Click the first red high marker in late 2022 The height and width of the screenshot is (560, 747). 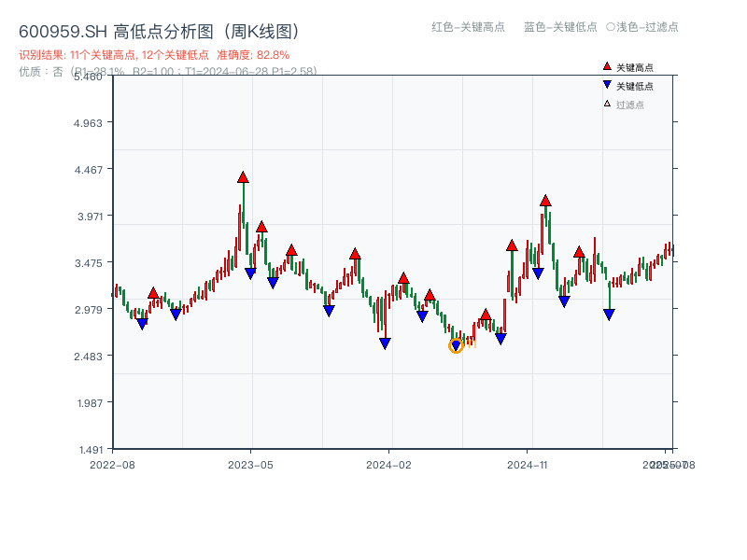(153, 293)
